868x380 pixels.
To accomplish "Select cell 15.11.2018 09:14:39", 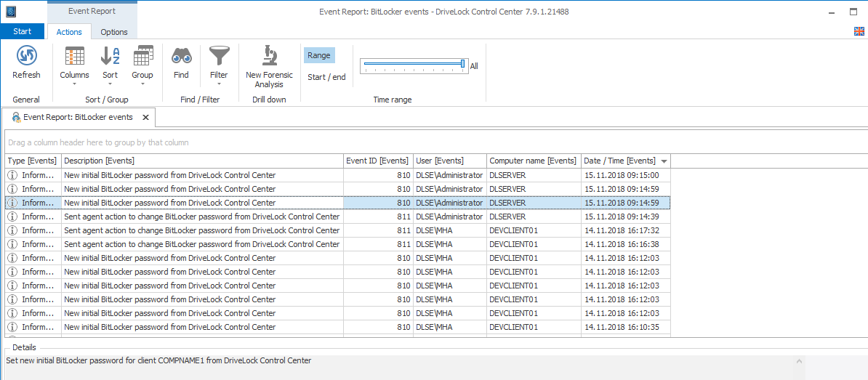I will 625,217.
